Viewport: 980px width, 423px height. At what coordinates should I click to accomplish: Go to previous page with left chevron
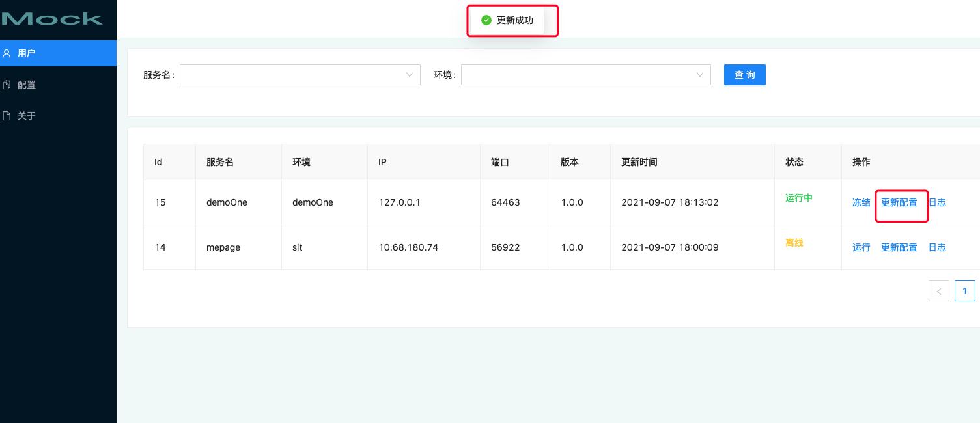[938, 291]
